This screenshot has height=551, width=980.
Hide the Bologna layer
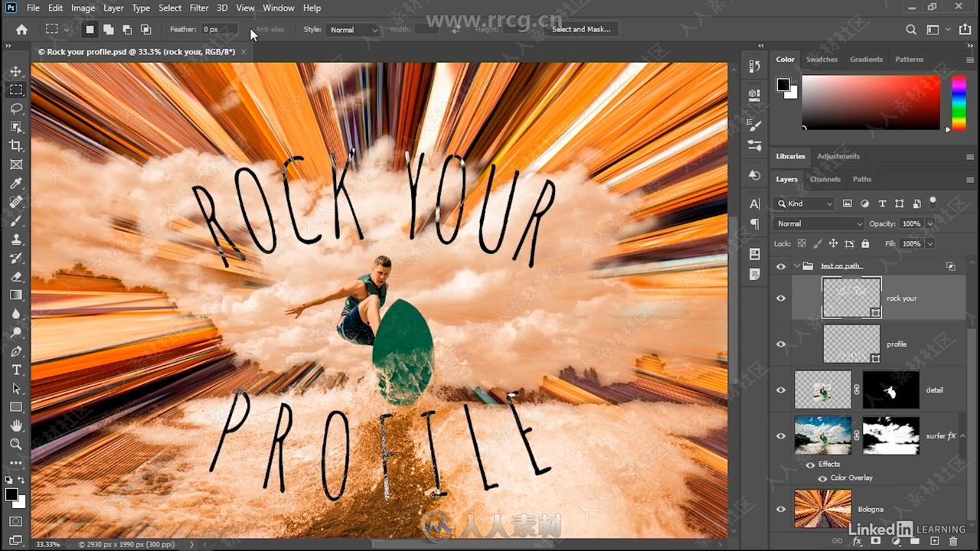(781, 509)
